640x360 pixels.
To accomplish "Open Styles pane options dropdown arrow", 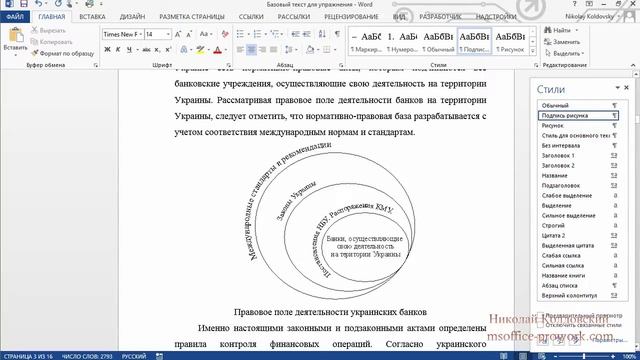I will pyautogui.click(x=617, y=87).
